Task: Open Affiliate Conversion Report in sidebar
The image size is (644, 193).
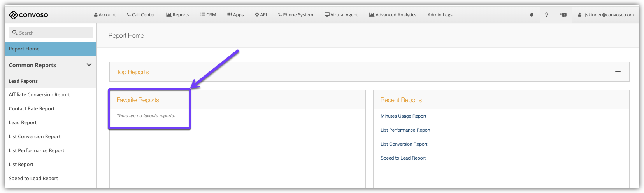Action: coord(39,95)
